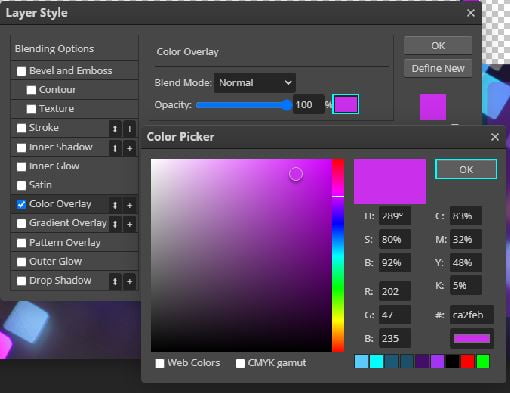
Task: Toggle the CMYK gamut checkbox
Action: click(240, 363)
